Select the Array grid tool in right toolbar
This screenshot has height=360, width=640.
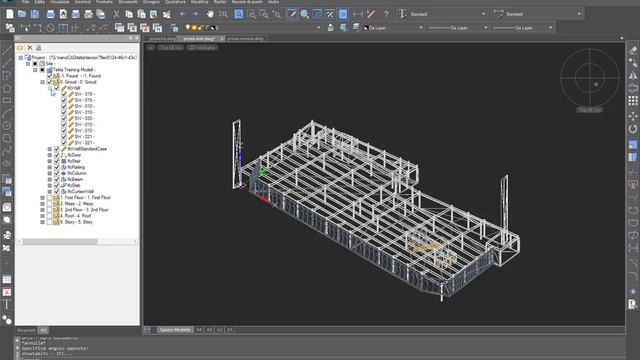633,100
